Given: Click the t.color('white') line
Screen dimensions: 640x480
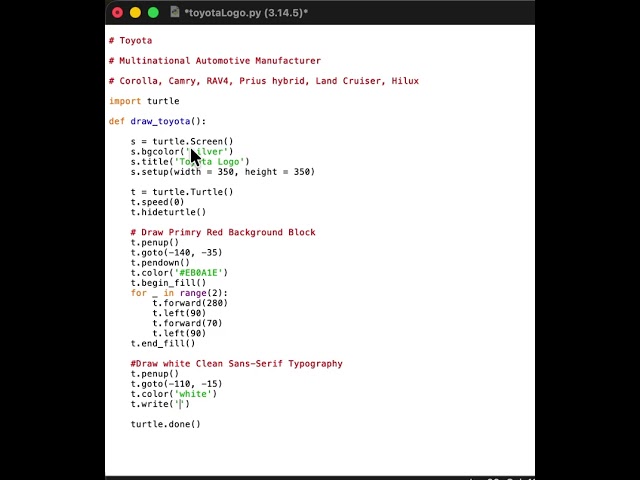Looking at the screenshot, I should (x=174, y=394).
